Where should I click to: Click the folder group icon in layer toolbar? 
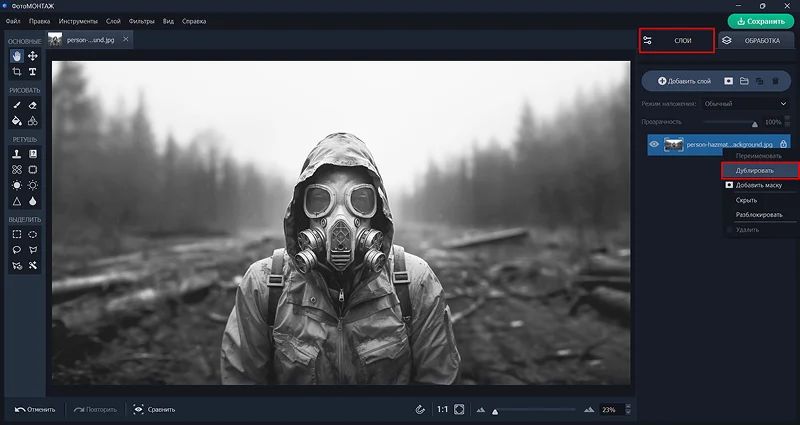[x=744, y=81]
